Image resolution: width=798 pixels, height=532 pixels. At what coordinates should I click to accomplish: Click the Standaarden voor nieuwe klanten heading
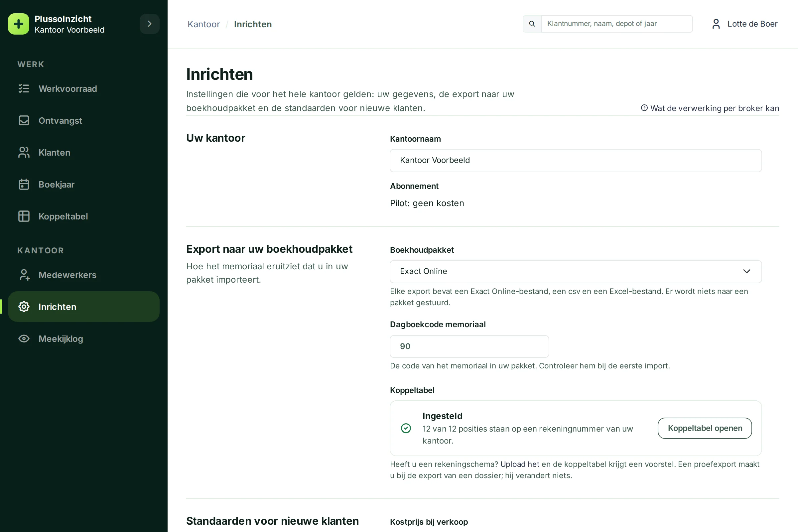(x=272, y=521)
